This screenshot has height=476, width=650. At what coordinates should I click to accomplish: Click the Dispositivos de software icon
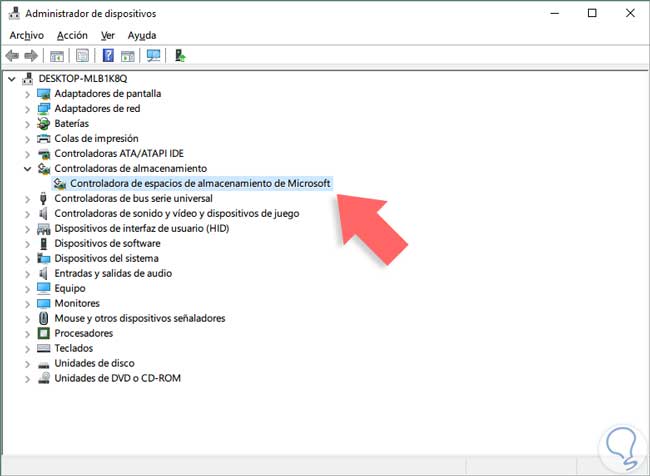[x=44, y=243]
